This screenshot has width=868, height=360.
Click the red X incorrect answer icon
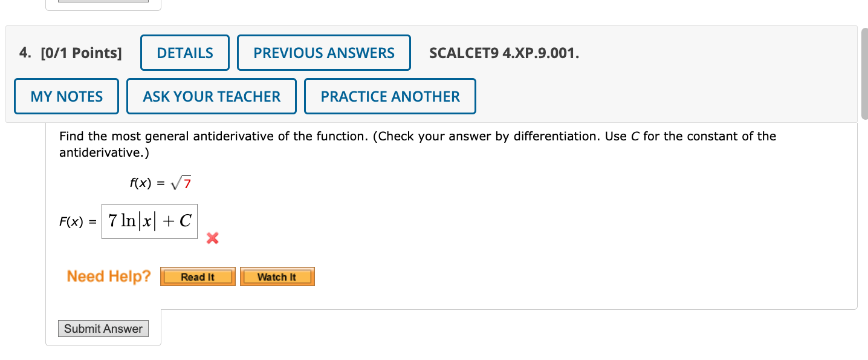point(212,238)
